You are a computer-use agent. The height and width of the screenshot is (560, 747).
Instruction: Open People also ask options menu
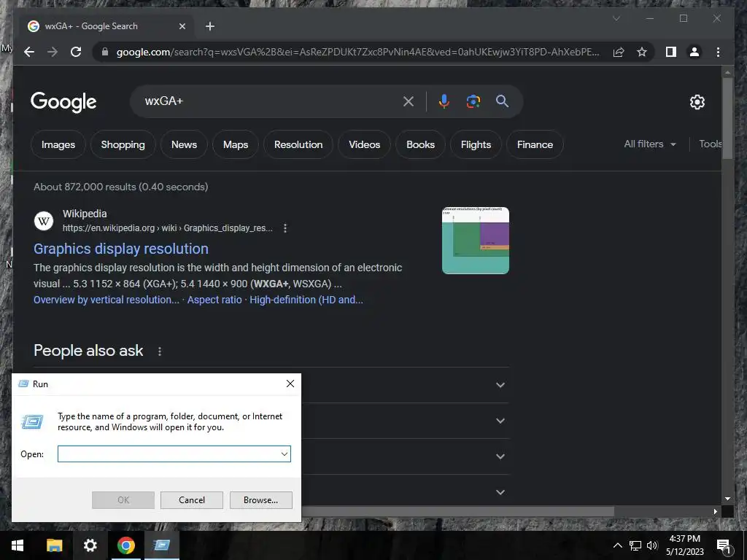[160, 351]
